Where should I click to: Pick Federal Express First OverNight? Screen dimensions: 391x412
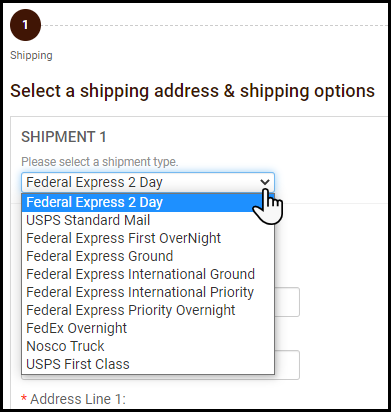[x=148, y=238]
